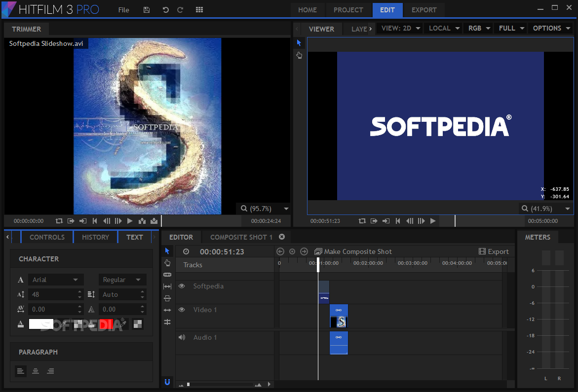Add a keyframe with the circle button
The width and height of the screenshot is (578, 392).
point(292,251)
